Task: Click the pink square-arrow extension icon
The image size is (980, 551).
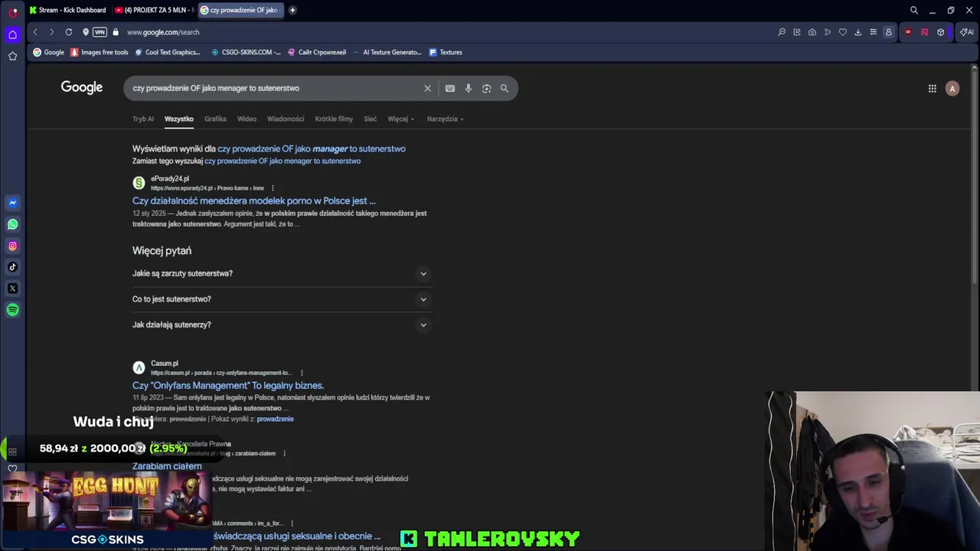Action: (x=924, y=32)
